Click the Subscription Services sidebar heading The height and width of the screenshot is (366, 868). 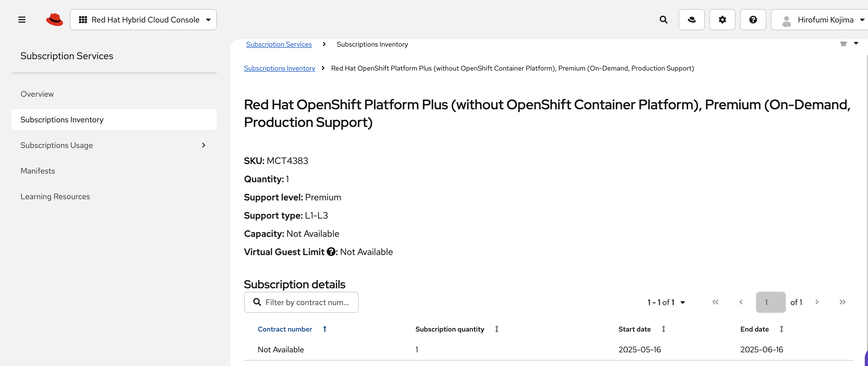(67, 56)
